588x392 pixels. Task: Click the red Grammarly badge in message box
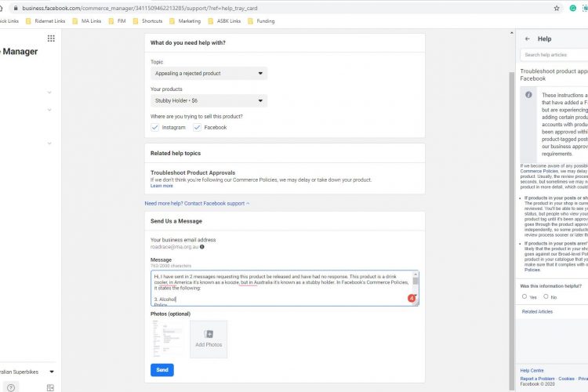click(412, 298)
